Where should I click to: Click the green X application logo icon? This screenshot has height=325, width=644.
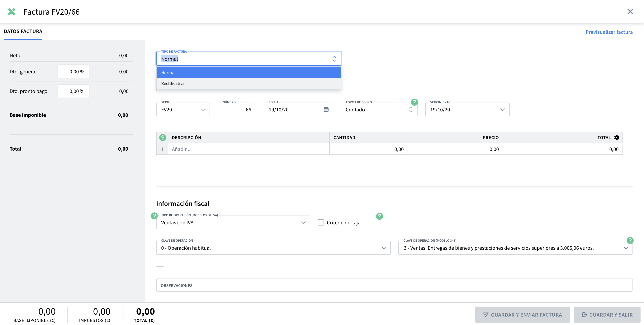(11, 11)
